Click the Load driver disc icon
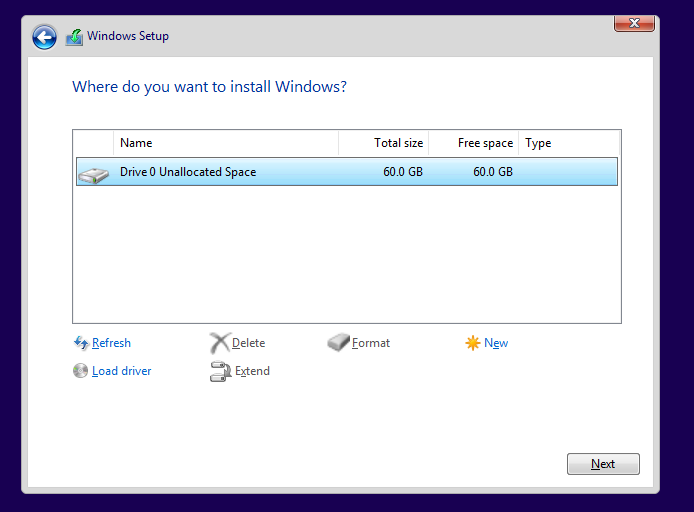The image size is (694, 512). tap(81, 371)
